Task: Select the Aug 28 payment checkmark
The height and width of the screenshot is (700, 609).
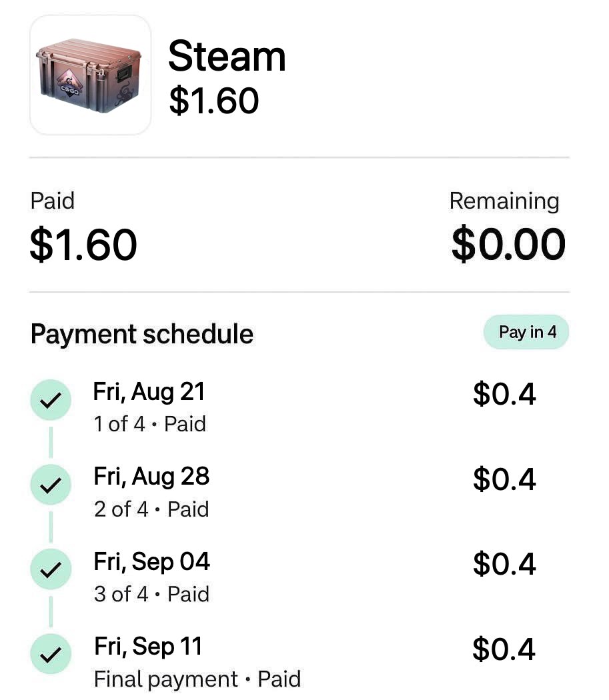Action: [51, 485]
